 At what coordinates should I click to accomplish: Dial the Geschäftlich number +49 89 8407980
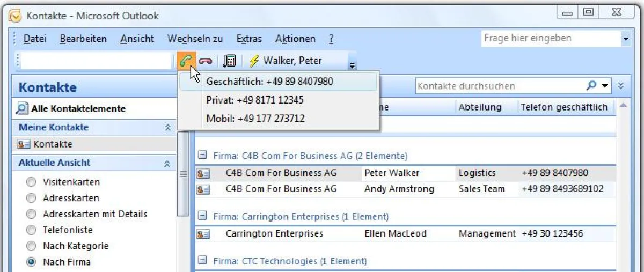tap(279, 82)
